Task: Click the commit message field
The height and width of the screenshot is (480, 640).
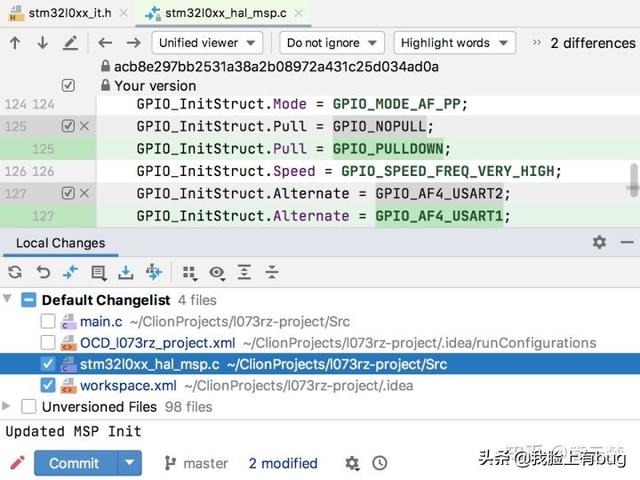Action: pyautogui.click(x=320, y=432)
